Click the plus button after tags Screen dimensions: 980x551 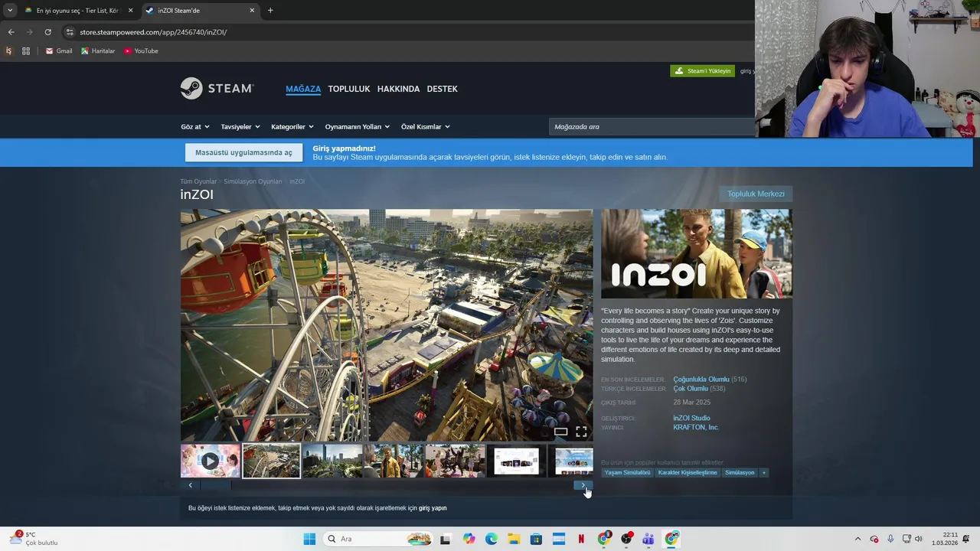(x=763, y=473)
